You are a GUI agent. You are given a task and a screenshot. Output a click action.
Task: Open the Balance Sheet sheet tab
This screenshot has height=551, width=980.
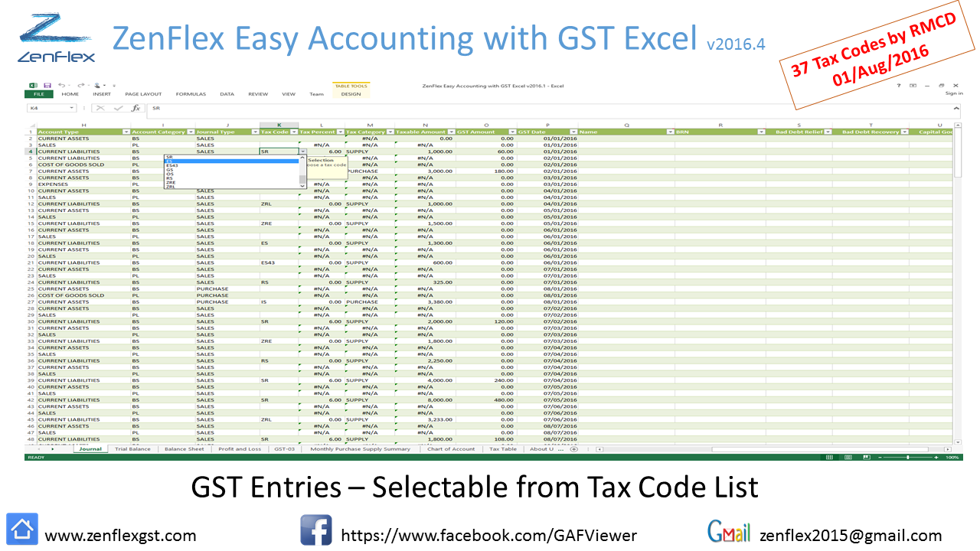click(184, 449)
